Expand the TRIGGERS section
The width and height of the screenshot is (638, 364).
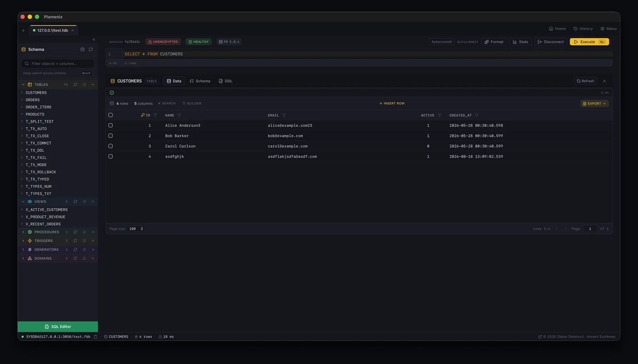[x=23, y=241]
